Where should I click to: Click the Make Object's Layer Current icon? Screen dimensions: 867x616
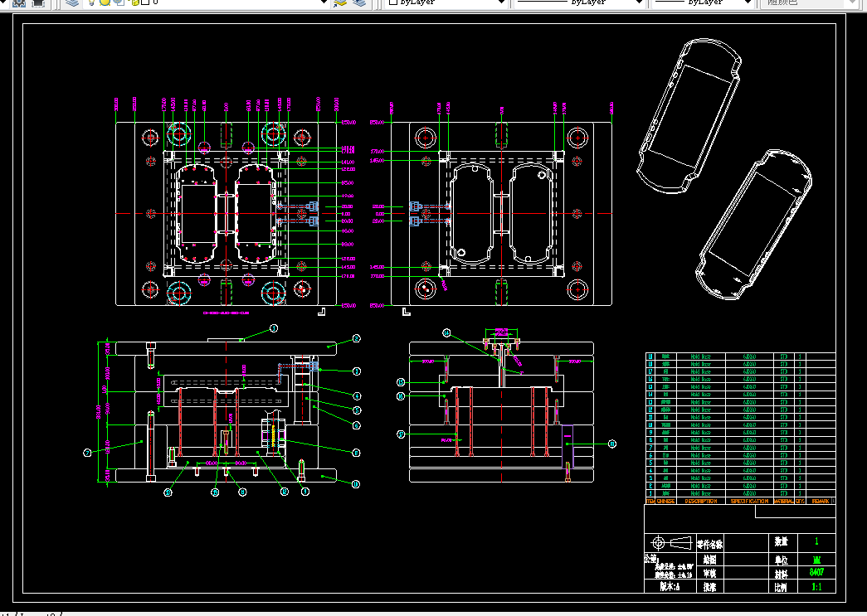(339, 2)
